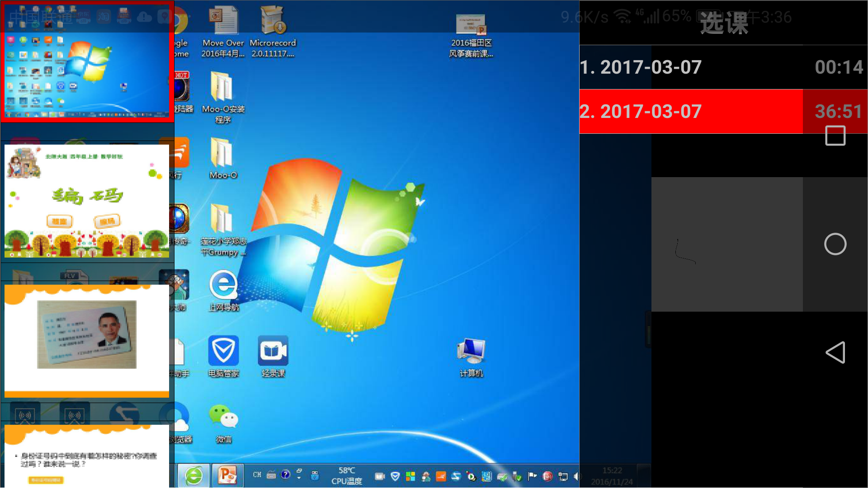This screenshot has width=868, height=488.
Task: Click the colorful squares tray icon
Action: 410,476
